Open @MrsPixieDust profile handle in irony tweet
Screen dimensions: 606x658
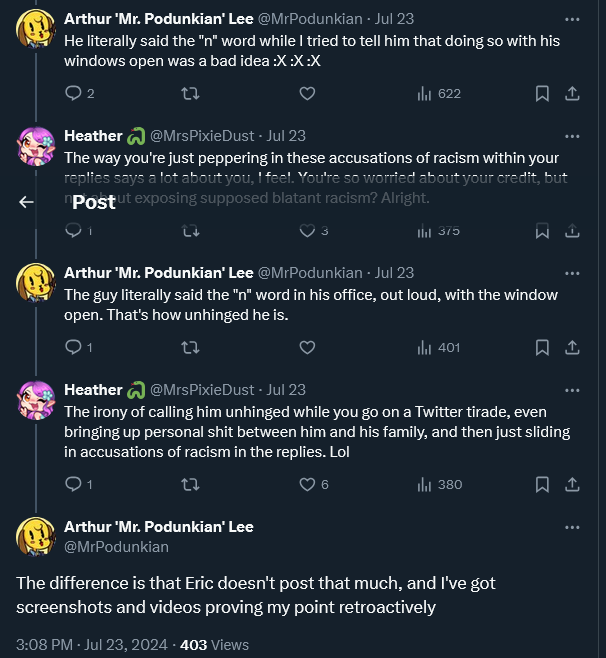click(x=202, y=390)
